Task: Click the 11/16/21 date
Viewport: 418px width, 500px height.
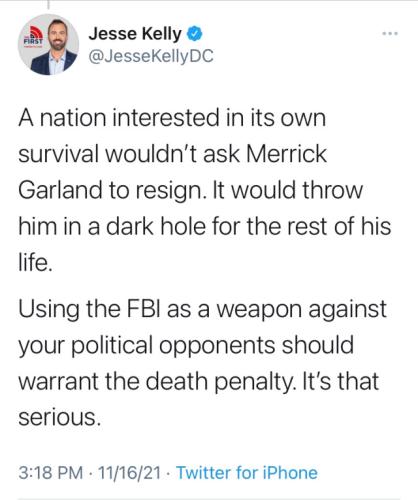Action: pyautogui.click(x=129, y=473)
